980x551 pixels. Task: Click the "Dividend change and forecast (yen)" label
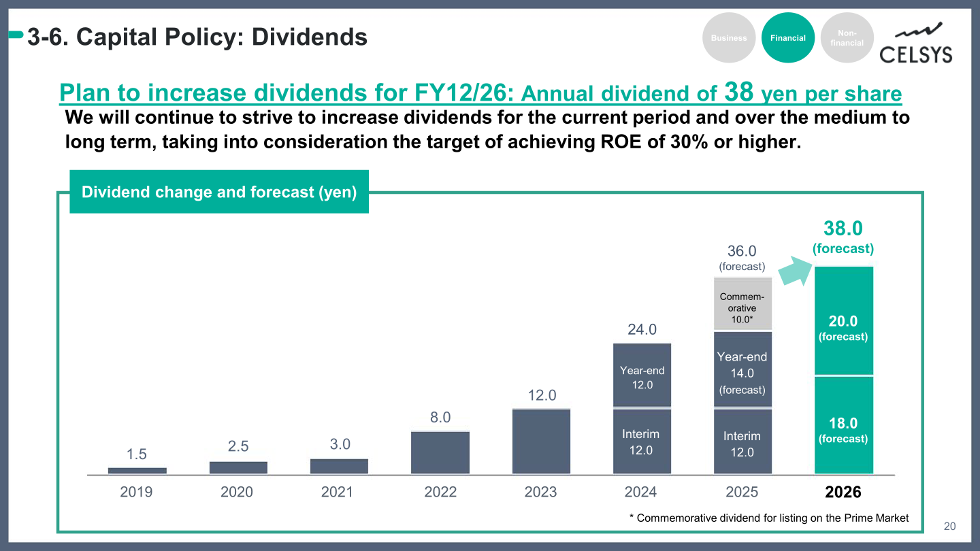click(219, 192)
